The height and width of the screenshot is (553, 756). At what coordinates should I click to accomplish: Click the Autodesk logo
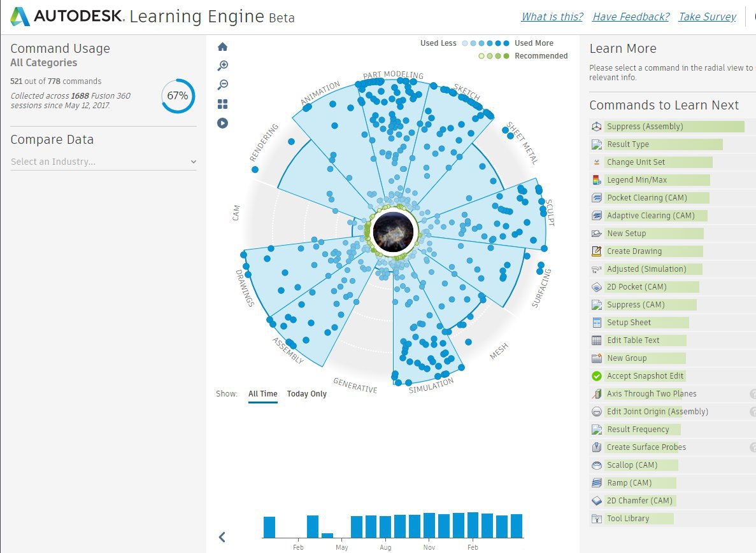coord(20,17)
